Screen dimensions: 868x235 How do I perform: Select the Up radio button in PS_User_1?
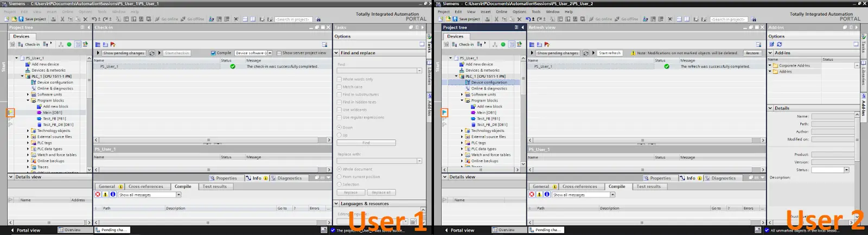click(339, 135)
